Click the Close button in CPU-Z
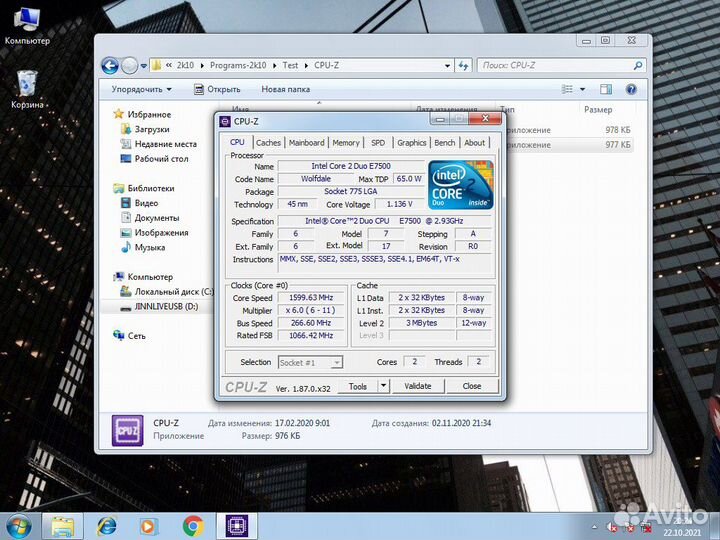 (472, 386)
